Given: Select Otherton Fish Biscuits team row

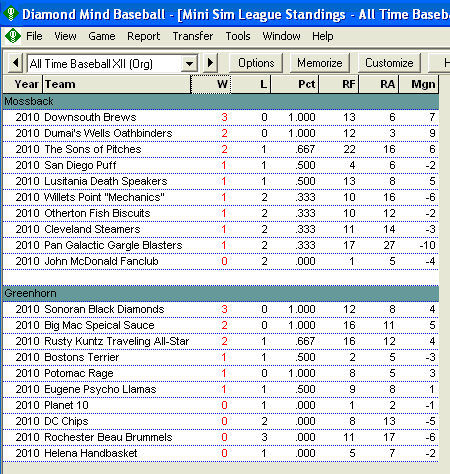Looking at the screenshot, I should click(x=221, y=213).
